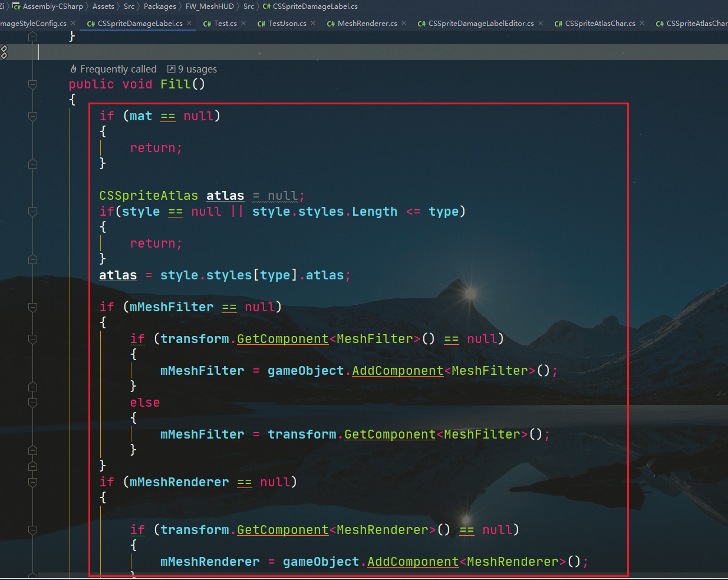Click CSSpriteDamageLabel.cs in the breadcrumb bar
Viewport: 728px width, 580px height.
click(315, 6)
